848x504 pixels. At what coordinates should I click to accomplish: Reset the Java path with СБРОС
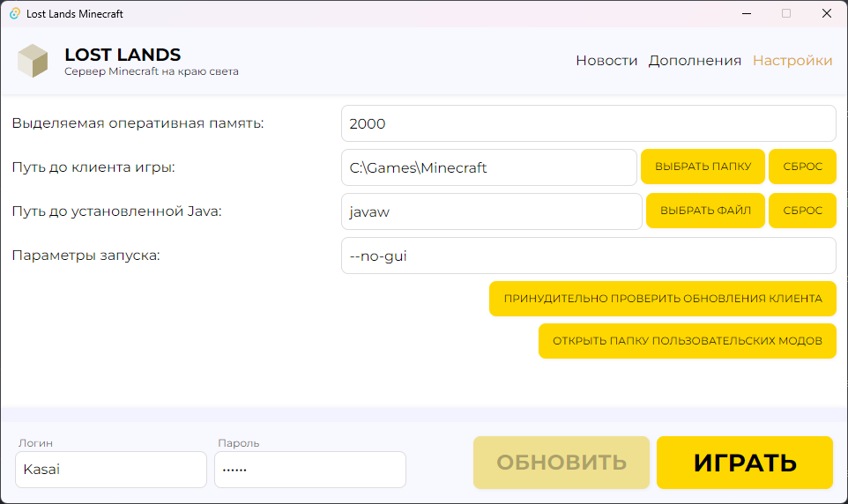coord(802,211)
